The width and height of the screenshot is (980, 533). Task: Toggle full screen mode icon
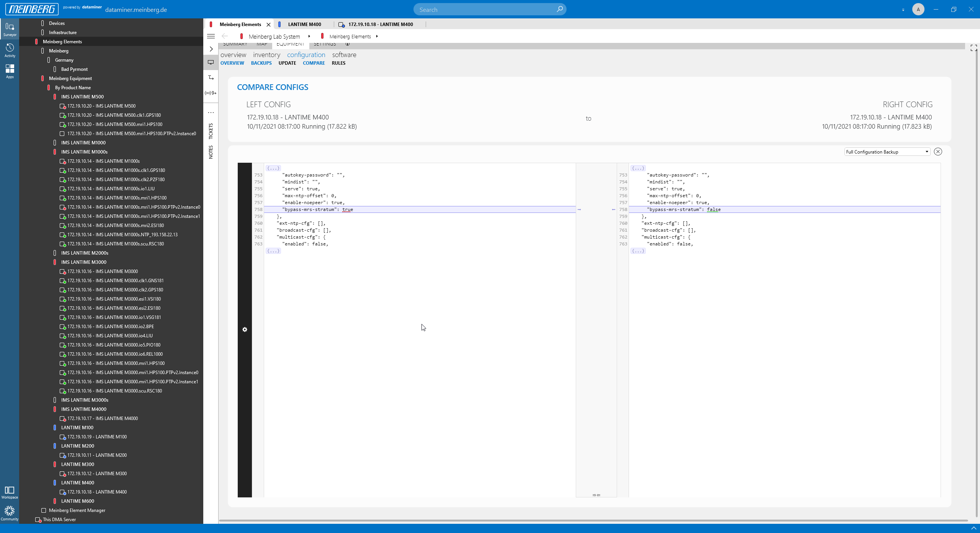pos(974,48)
